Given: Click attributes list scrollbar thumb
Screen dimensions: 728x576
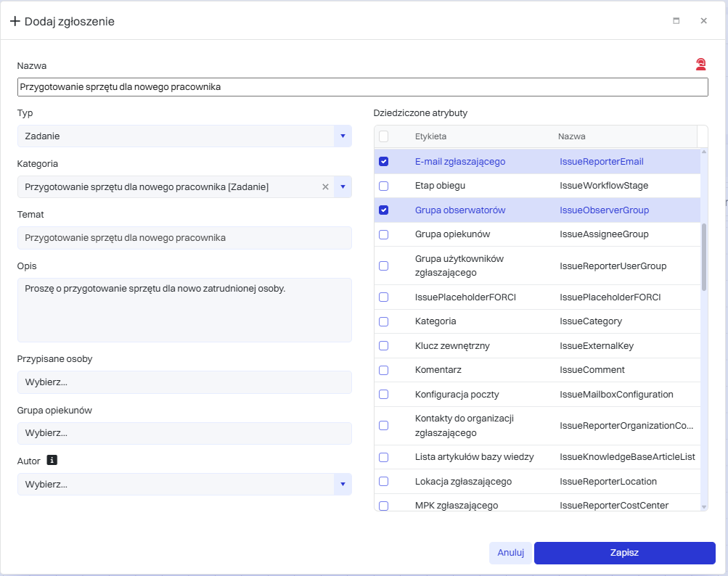Looking at the screenshot, I should [704, 257].
